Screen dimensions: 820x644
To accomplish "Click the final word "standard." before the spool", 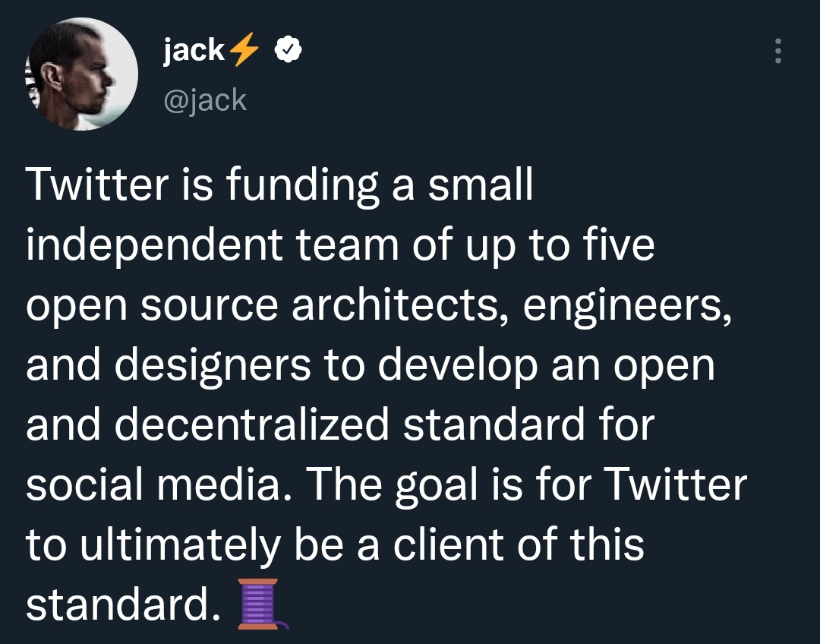I will [124, 605].
